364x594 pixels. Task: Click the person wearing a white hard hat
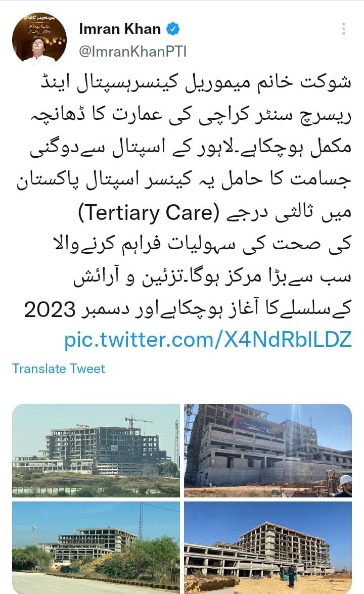[344, 486]
